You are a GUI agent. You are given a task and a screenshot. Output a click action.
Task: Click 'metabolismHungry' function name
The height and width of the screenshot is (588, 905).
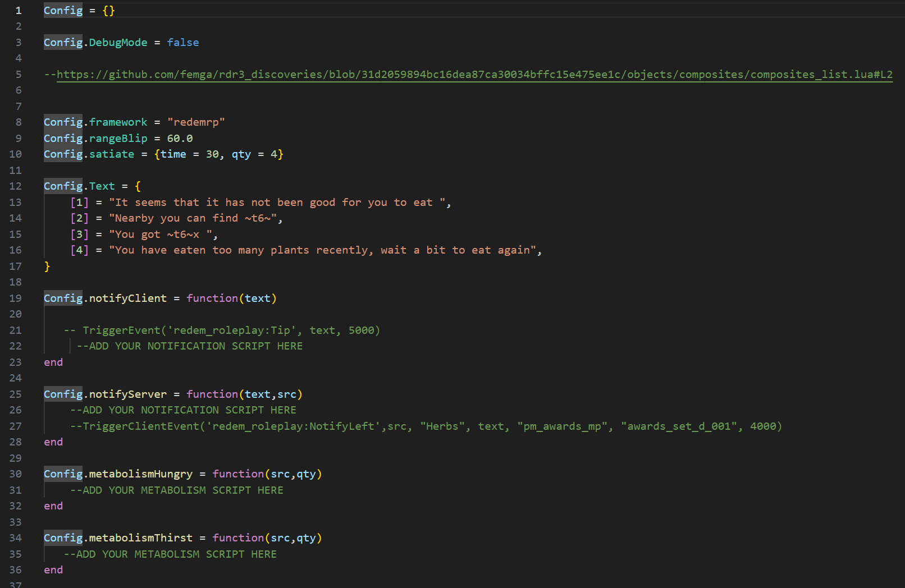[x=141, y=474]
